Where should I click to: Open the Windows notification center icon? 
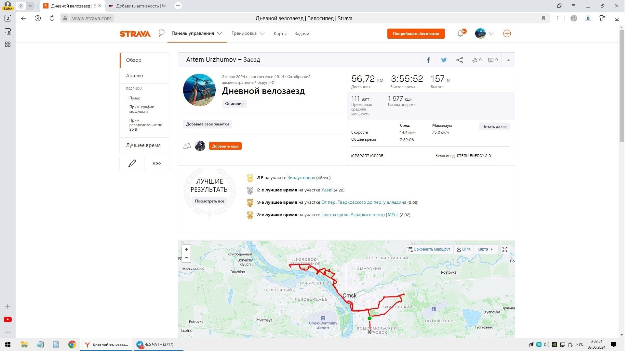[614, 344]
